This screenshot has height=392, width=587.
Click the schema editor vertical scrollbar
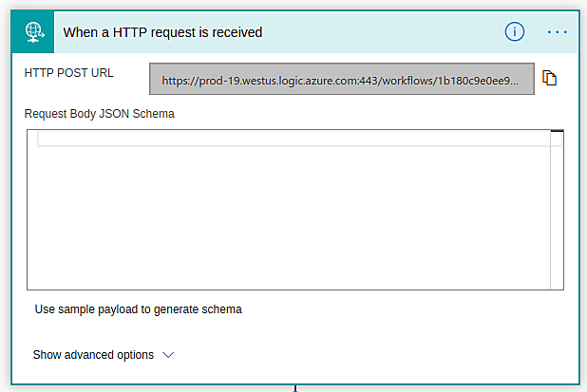pyautogui.click(x=558, y=209)
